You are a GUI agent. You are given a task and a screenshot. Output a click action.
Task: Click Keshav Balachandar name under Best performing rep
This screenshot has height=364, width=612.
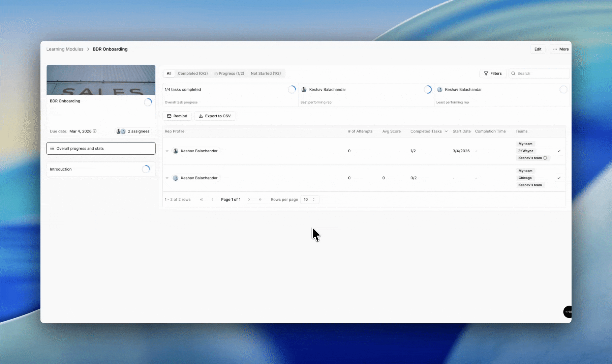point(328,90)
